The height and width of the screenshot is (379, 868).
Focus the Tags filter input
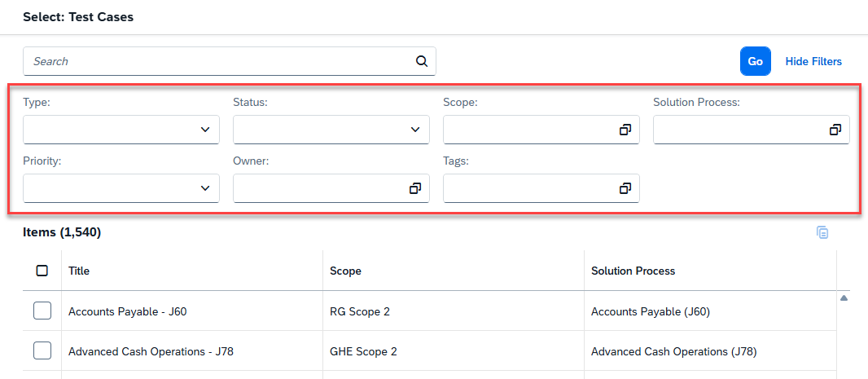tap(529, 188)
